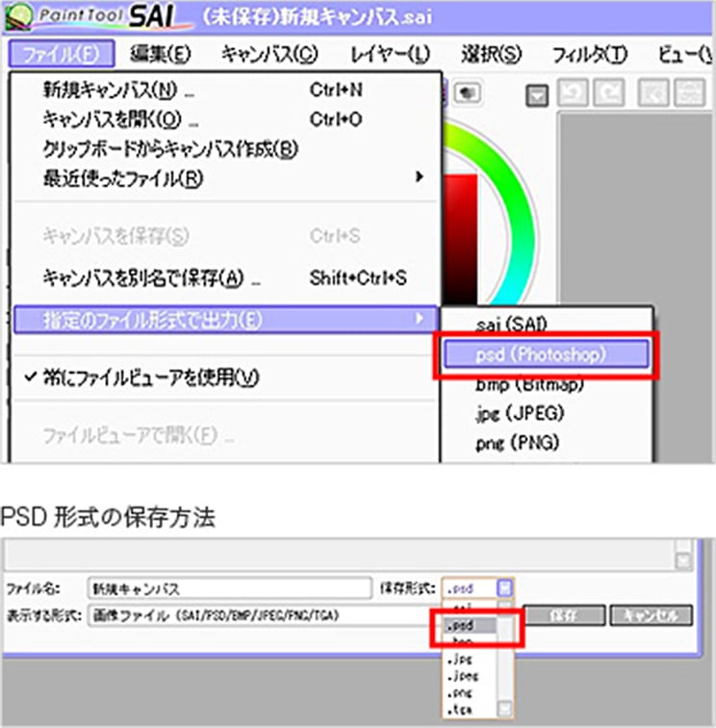Image resolution: width=716 pixels, height=728 pixels.
Task: Click the greyed-out cursor icon next to Redo
Action: coord(653,92)
